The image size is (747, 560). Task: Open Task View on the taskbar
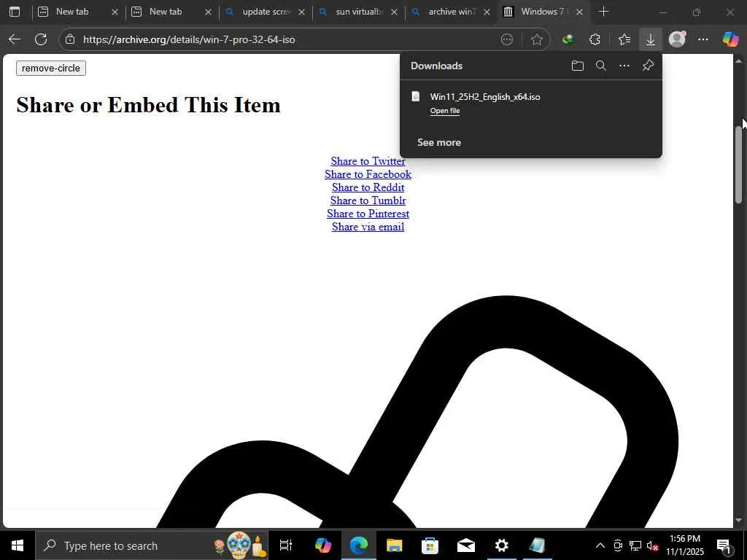click(286, 545)
